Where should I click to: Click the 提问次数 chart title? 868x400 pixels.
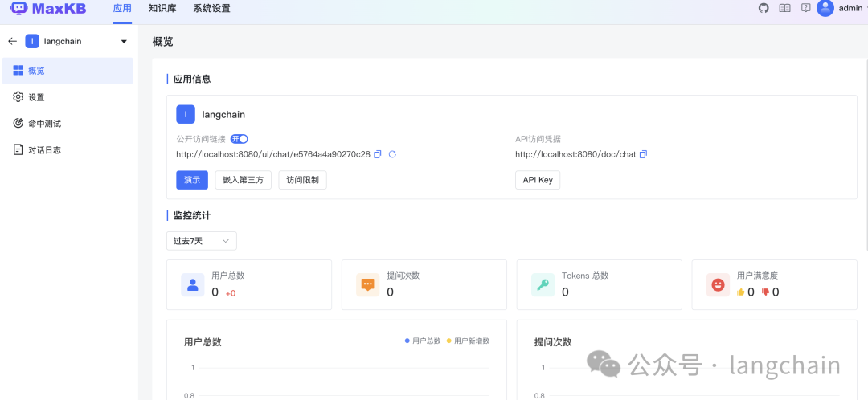point(553,342)
